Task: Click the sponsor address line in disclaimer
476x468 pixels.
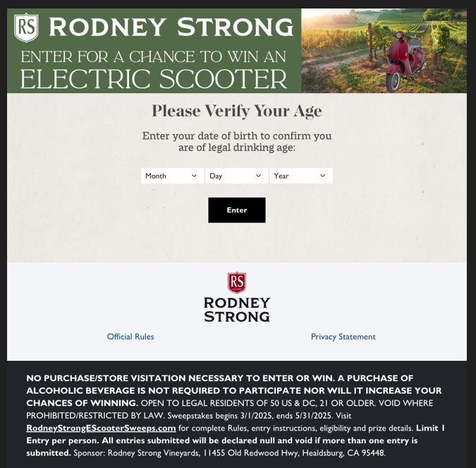Action: [229, 452]
